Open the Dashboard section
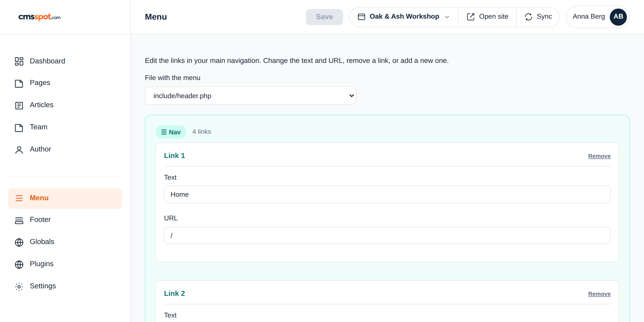 tap(65, 61)
